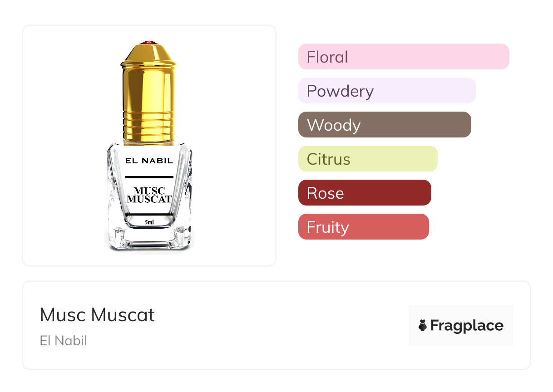
Task: Click the Fragplace perfume bottle logo icon
Action: pos(423,325)
